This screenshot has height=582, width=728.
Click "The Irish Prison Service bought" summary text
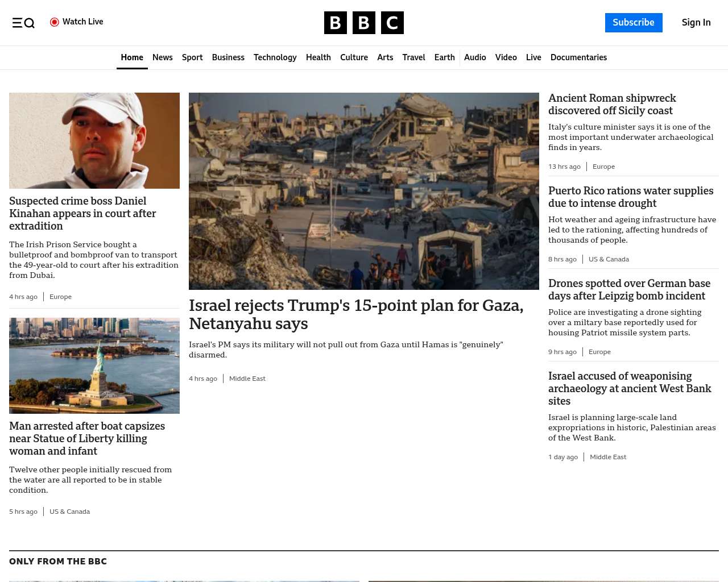point(94,260)
